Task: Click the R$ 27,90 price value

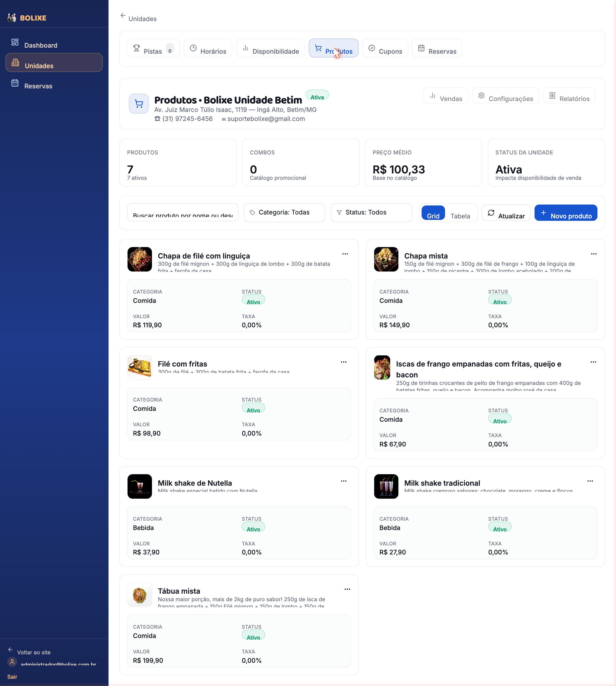Action: coord(393,552)
